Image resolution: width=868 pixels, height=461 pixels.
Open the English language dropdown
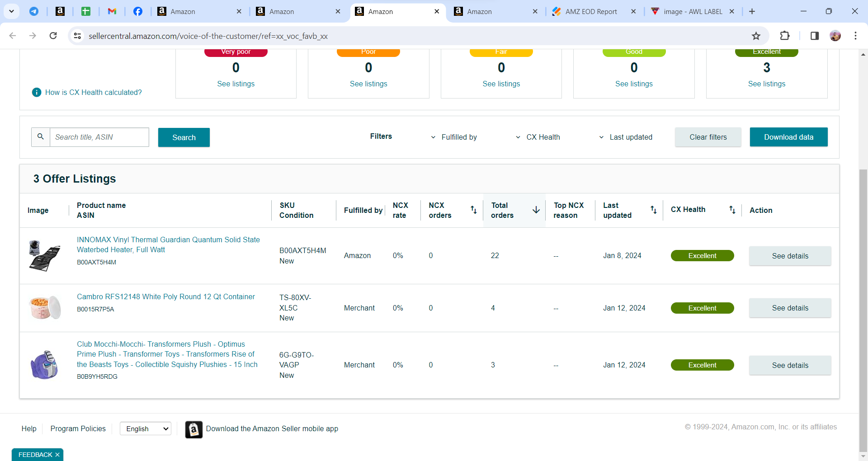click(x=146, y=428)
